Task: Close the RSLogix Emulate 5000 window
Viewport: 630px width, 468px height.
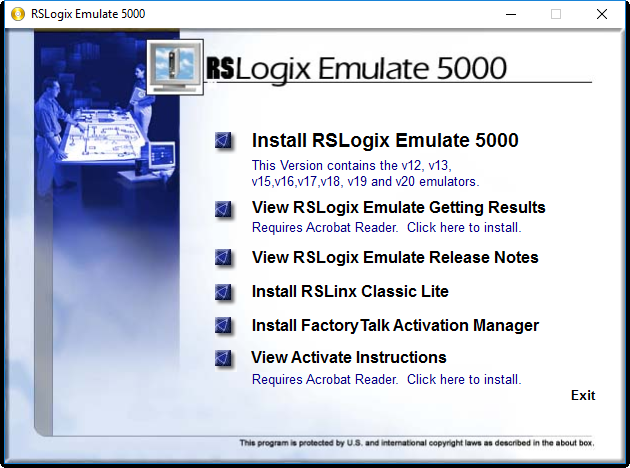Action: 602,14
